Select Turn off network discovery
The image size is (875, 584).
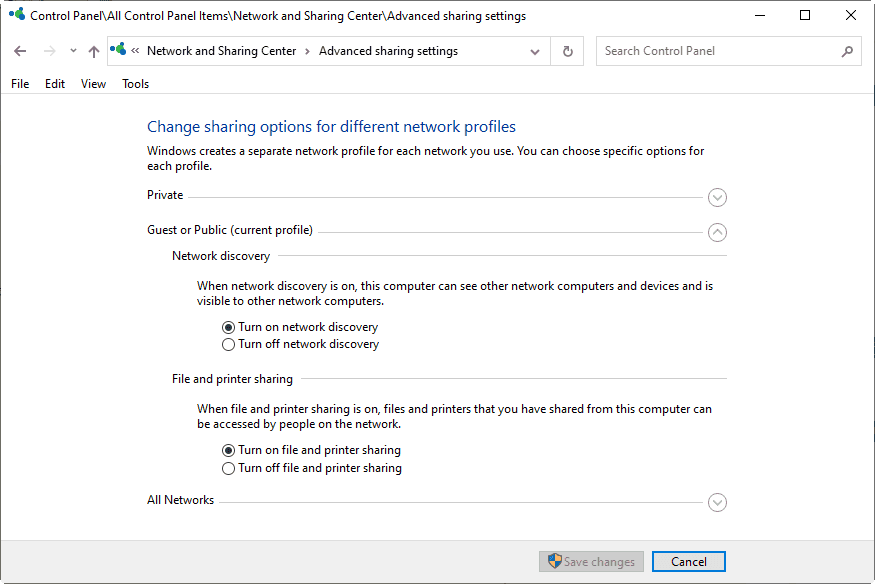click(228, 344)
